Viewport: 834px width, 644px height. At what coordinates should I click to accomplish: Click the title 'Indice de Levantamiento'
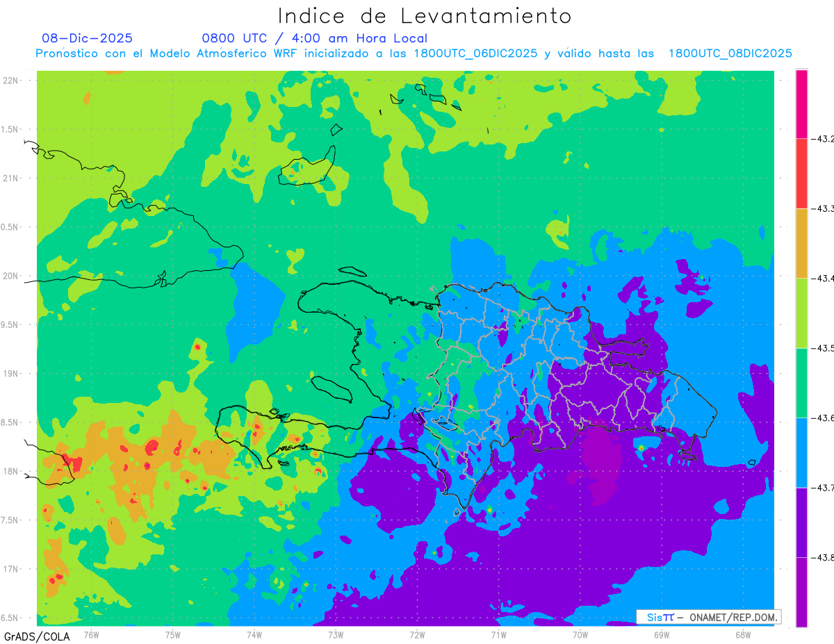425,16
